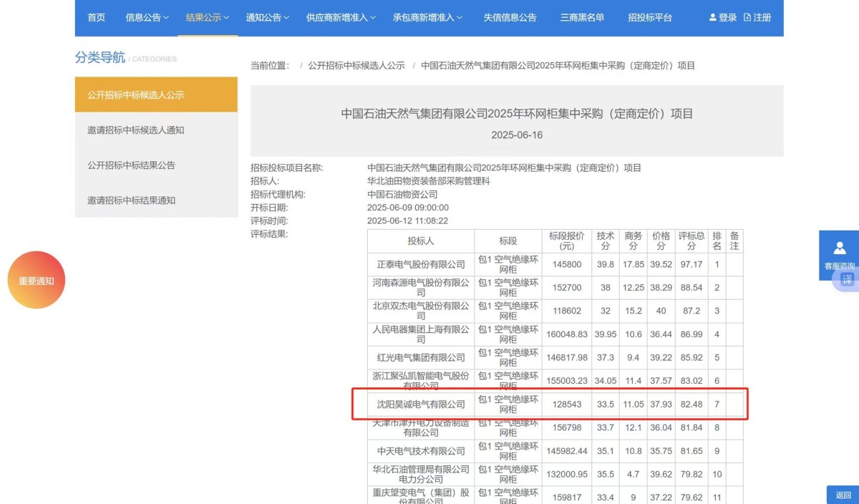This screenshot has height=504, width=859.
Task: Select 邀请招标中标结果通知 in the sidebar
Action: pos(156,200)
